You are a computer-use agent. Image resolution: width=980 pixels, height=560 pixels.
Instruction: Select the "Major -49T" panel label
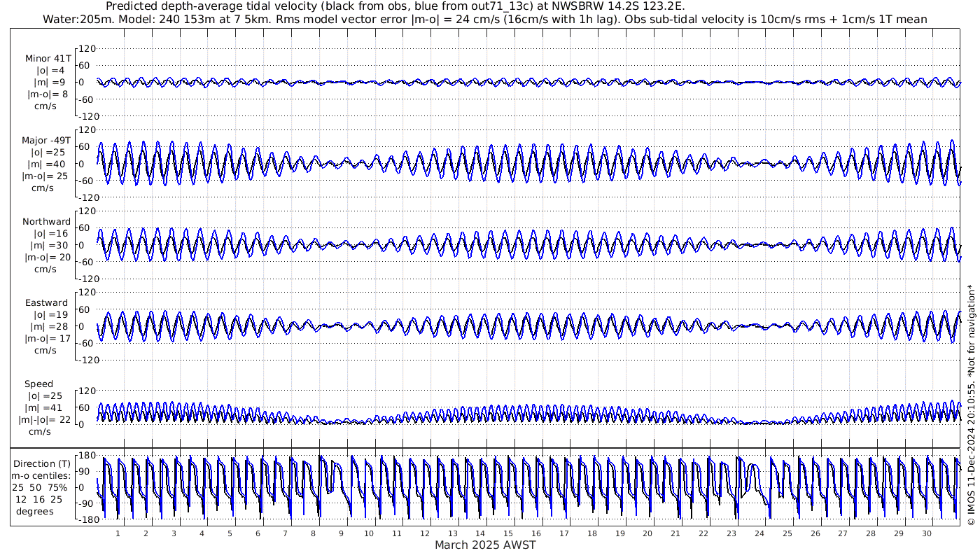pyautogui.click(x=46, y=141)
